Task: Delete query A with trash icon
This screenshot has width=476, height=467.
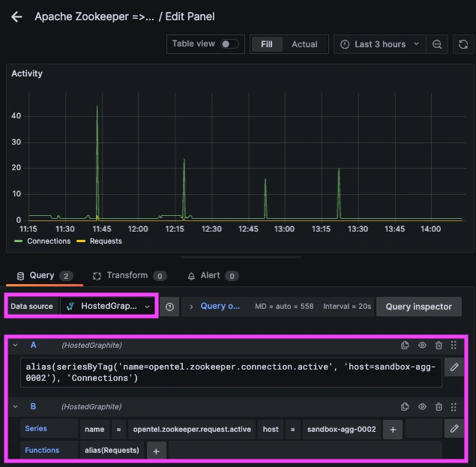Action: (x=439, y=346)
